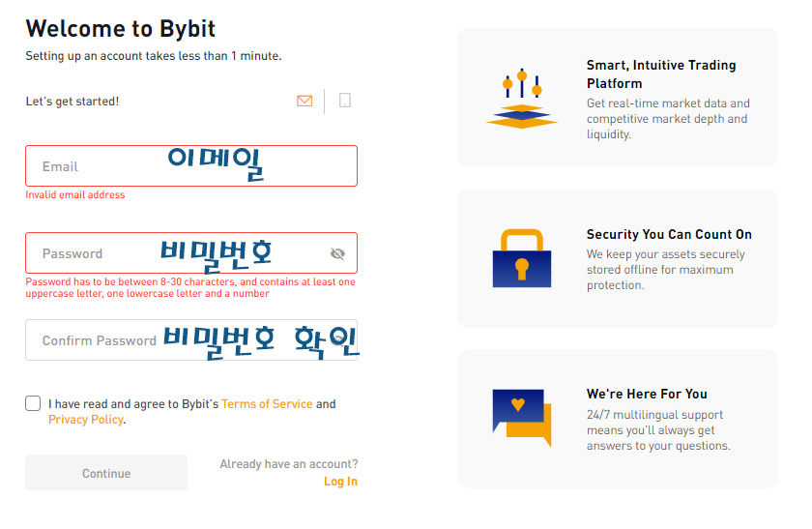Open the Terms of Service link
The image size is (812, 529).
tap(267, 403)
